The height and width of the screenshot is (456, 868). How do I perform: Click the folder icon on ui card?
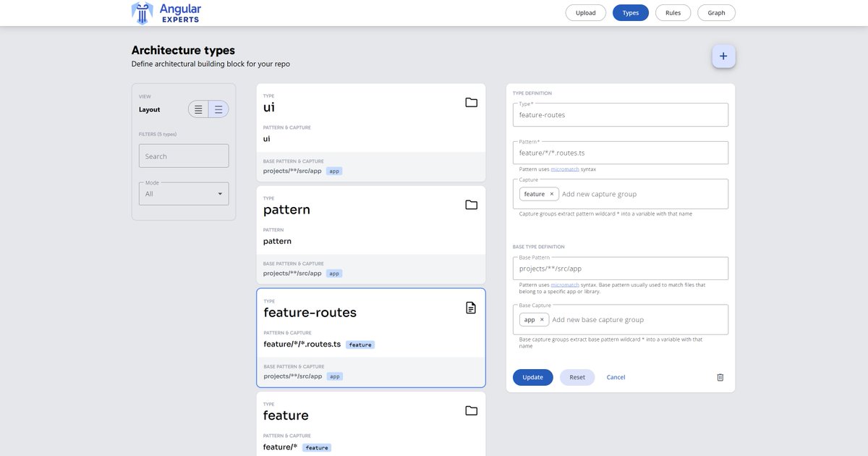pyautogui.click(x=471, y=103)
